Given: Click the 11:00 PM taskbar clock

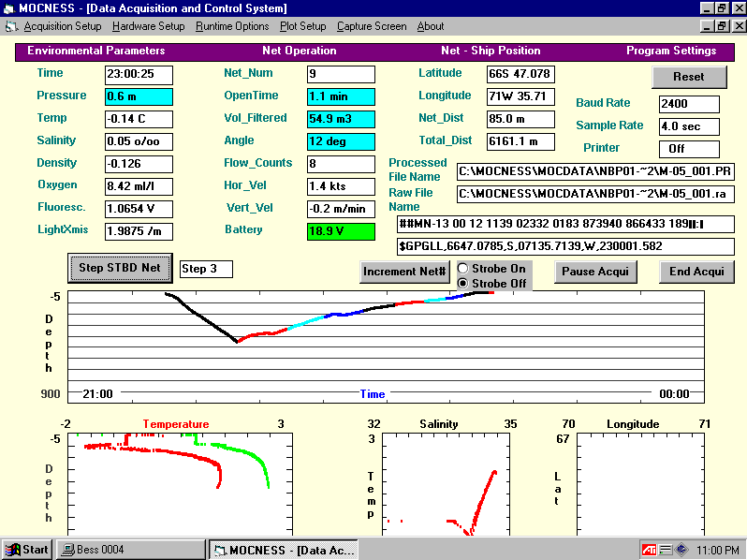Looking at the screenshot, I should (x=717, y=550).
